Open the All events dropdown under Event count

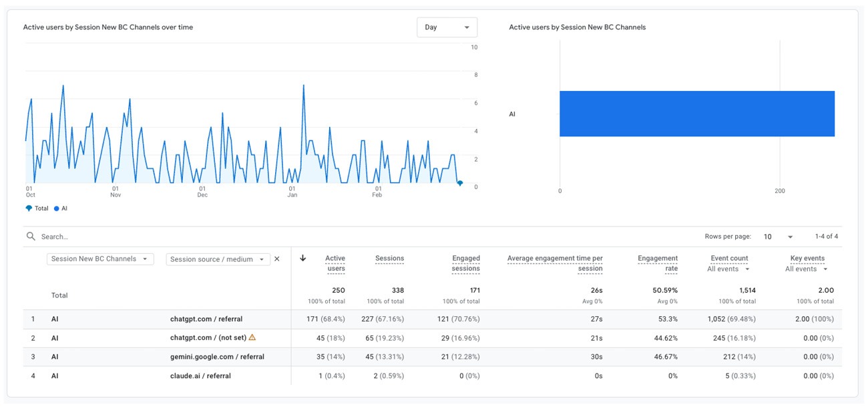tap(729, 269)
